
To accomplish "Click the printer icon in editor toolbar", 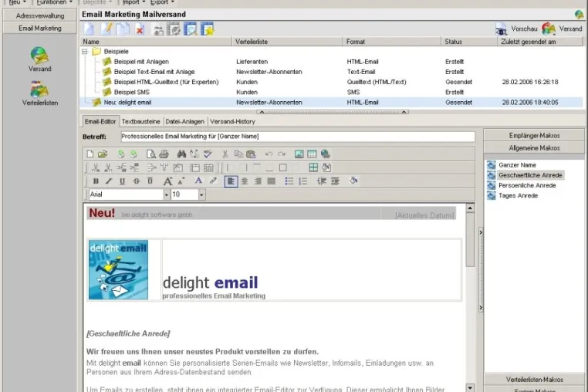I will (164, 154).
